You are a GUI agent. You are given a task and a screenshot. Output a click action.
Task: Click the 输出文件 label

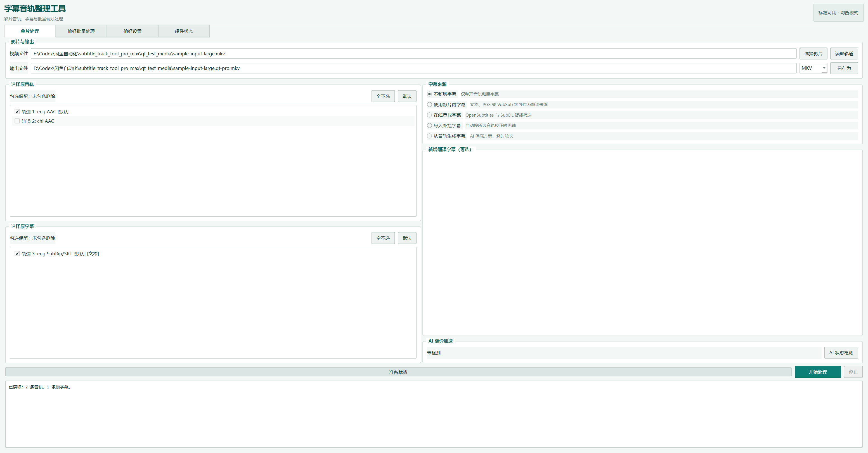(18, 68)
